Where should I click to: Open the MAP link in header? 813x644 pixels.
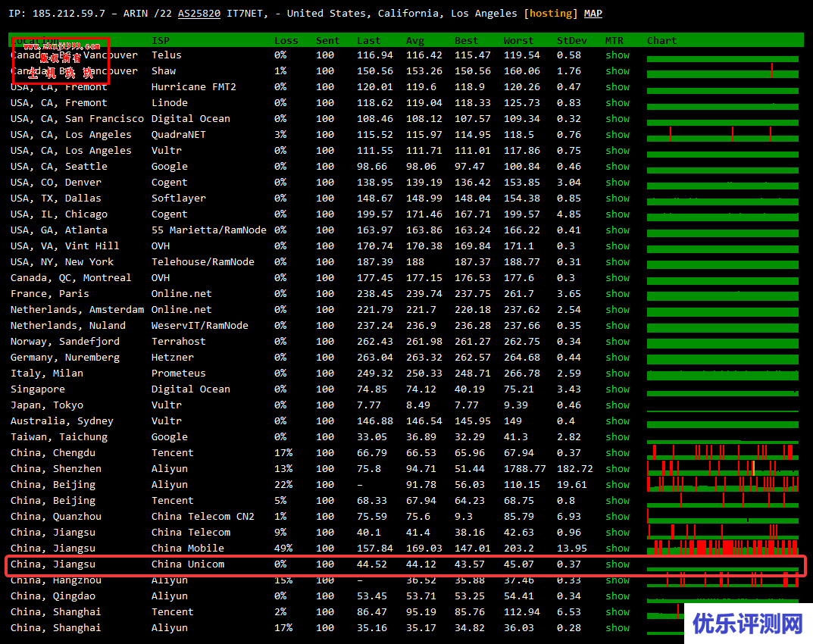pyautogui.click(x=593, y=14)
